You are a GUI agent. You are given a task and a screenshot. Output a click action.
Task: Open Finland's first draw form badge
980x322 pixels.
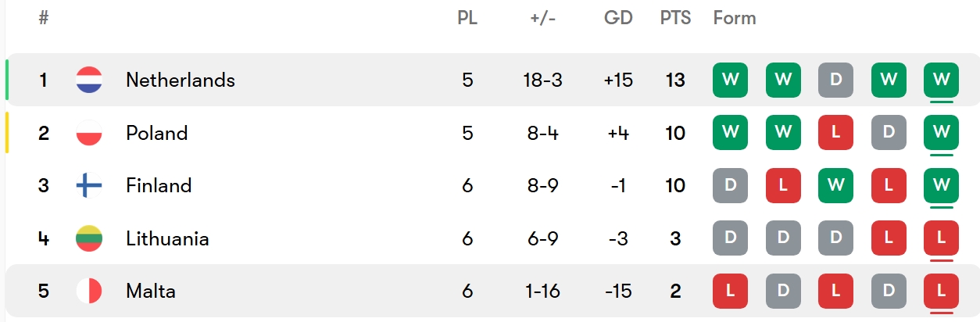730,185
